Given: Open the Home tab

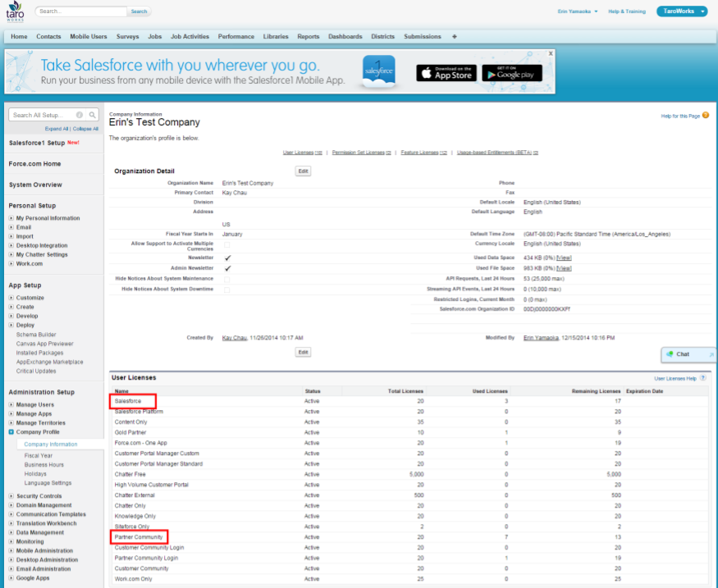Looking at the screenshot, I should (19, 37).
